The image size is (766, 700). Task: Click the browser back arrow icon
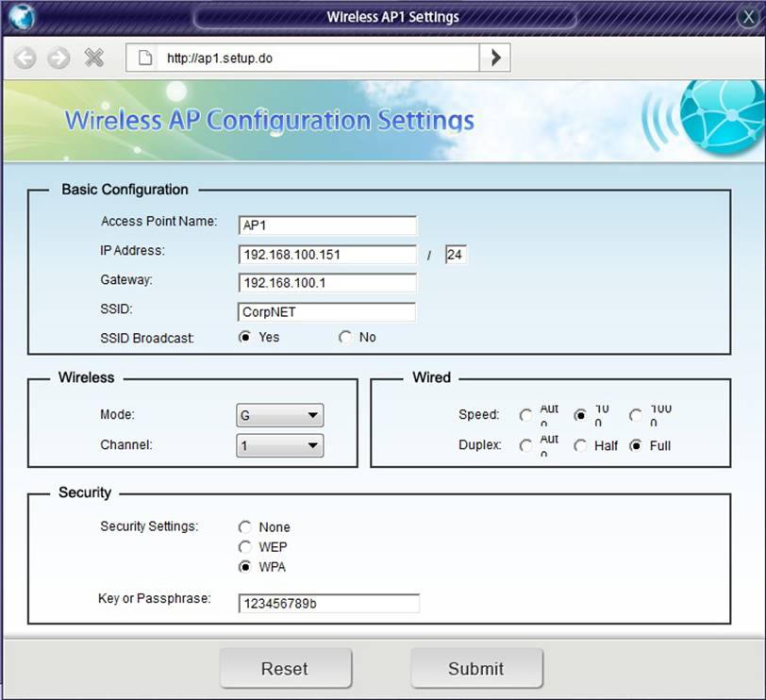[25, 58]
